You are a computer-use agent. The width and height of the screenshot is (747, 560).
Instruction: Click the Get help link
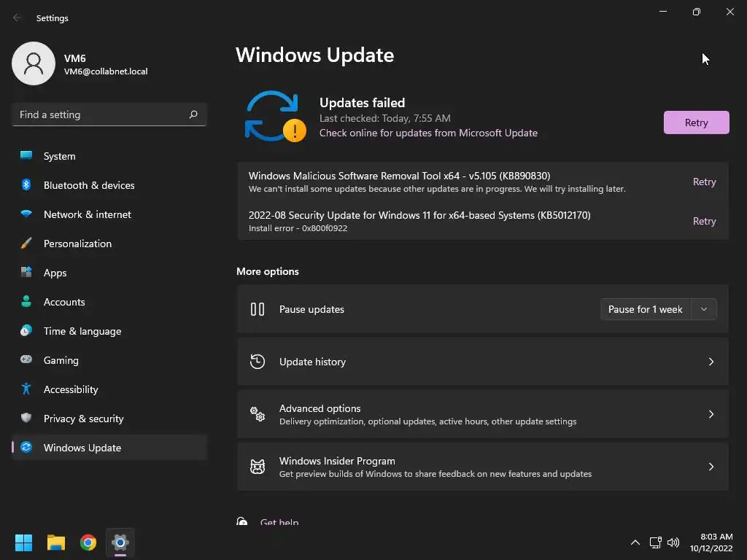279,521
